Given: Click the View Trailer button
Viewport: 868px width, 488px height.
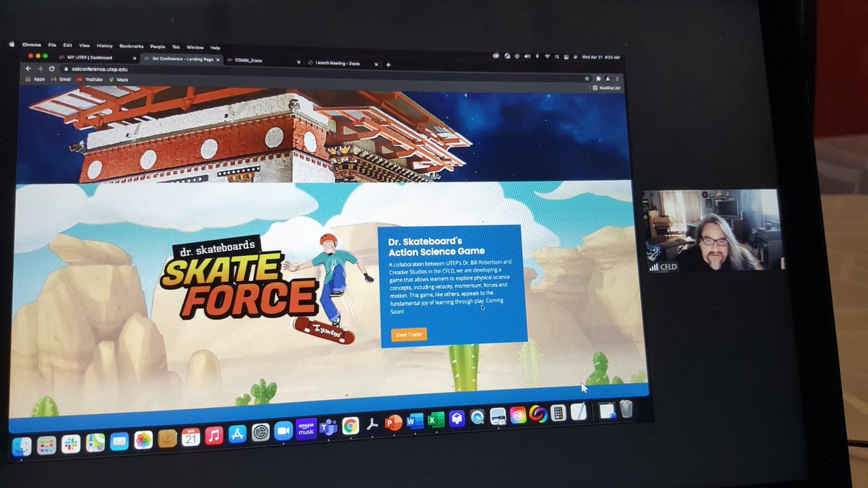Looking at the screenshot, I should click(x=409, y=335).
